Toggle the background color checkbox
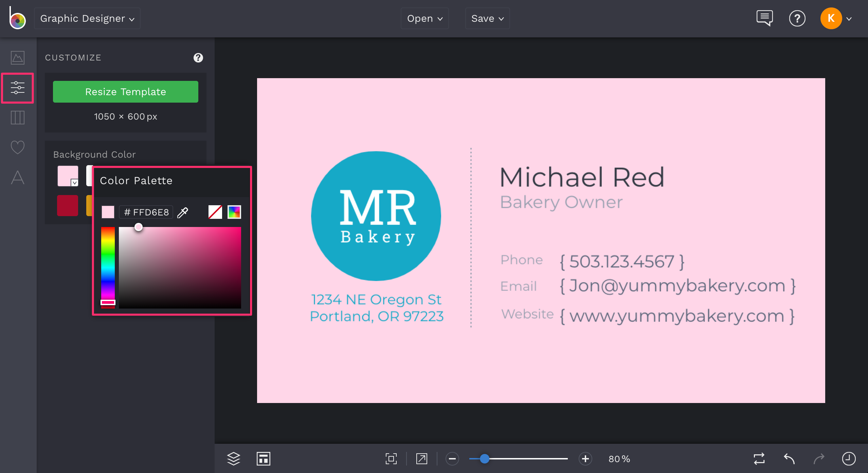 pos(74,183)
